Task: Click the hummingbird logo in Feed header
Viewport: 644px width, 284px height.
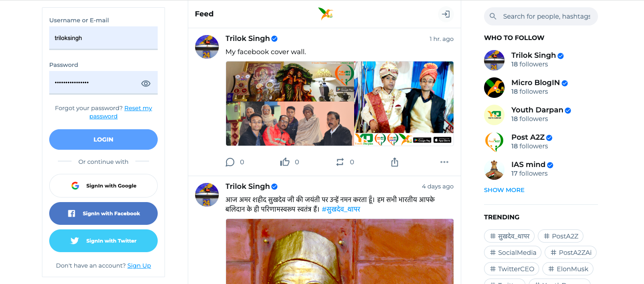Action: [x=325, y=14]
